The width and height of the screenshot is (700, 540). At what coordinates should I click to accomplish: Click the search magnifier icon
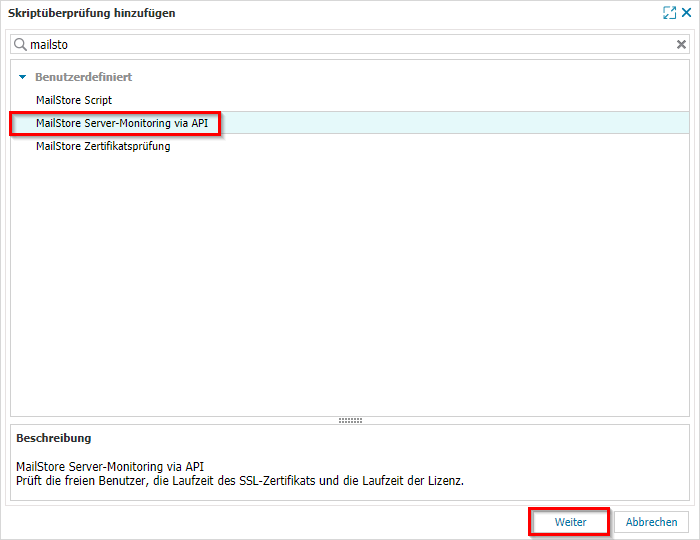point(20,44)
